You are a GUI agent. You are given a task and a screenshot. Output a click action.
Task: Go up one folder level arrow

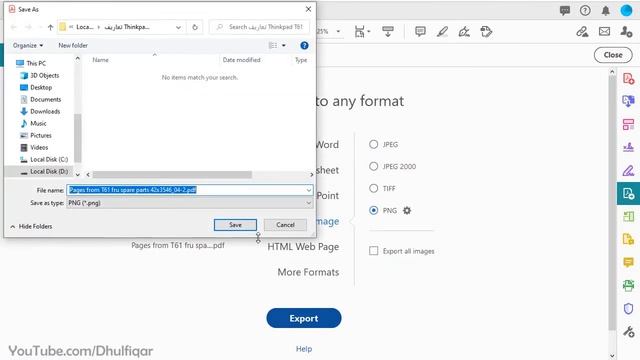[x=50, y=27]
